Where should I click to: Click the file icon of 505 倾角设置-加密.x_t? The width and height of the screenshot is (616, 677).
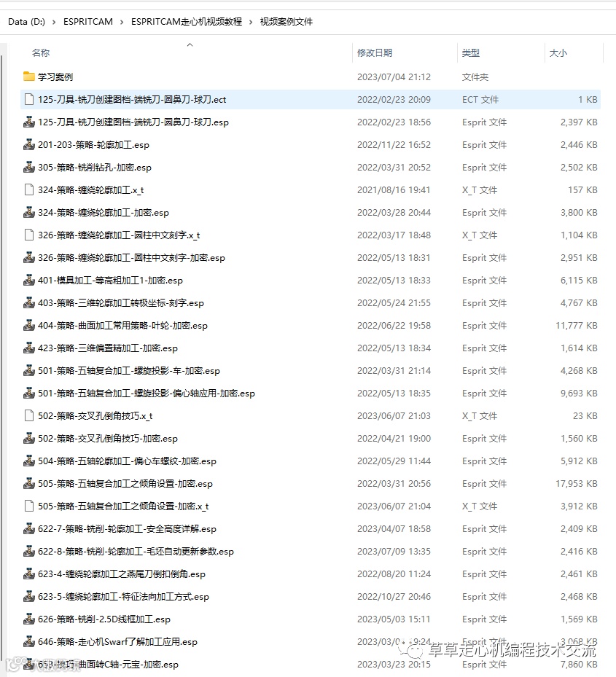(29, 506)
